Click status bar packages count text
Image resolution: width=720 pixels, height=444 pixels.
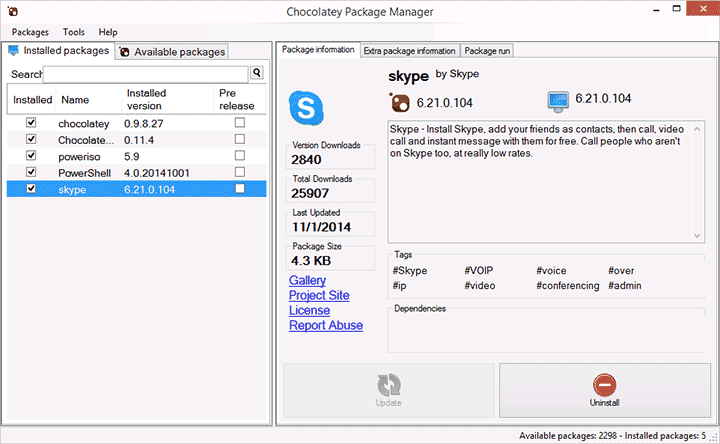[613, 435]
